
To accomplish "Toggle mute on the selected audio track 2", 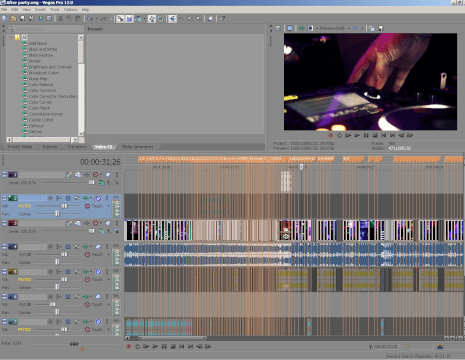I will click(98, 198).
